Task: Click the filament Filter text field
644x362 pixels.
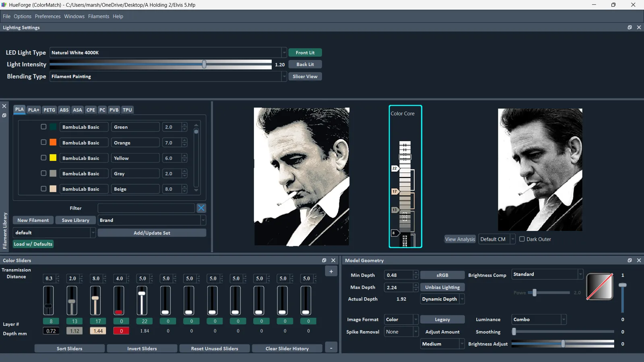Action: point(146,208)
